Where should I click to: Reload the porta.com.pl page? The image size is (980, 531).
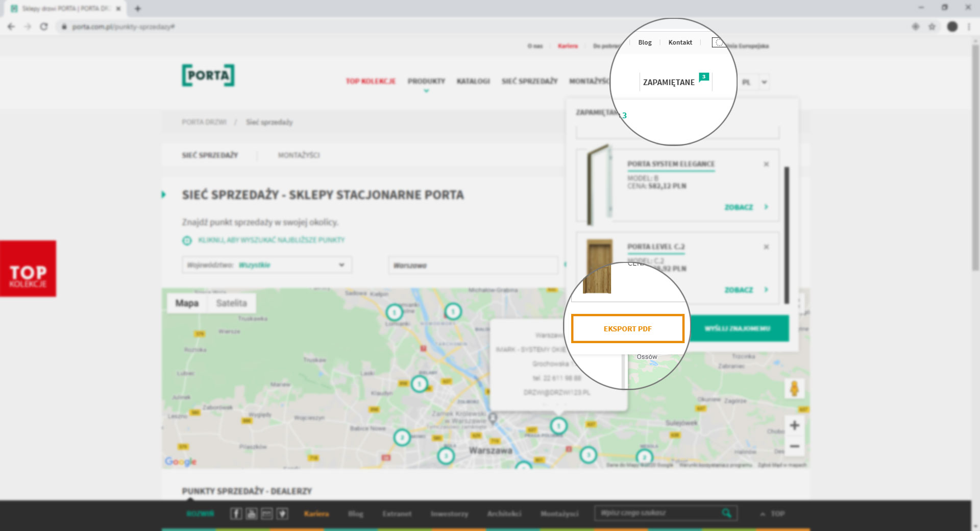click(x=44, y=27)
